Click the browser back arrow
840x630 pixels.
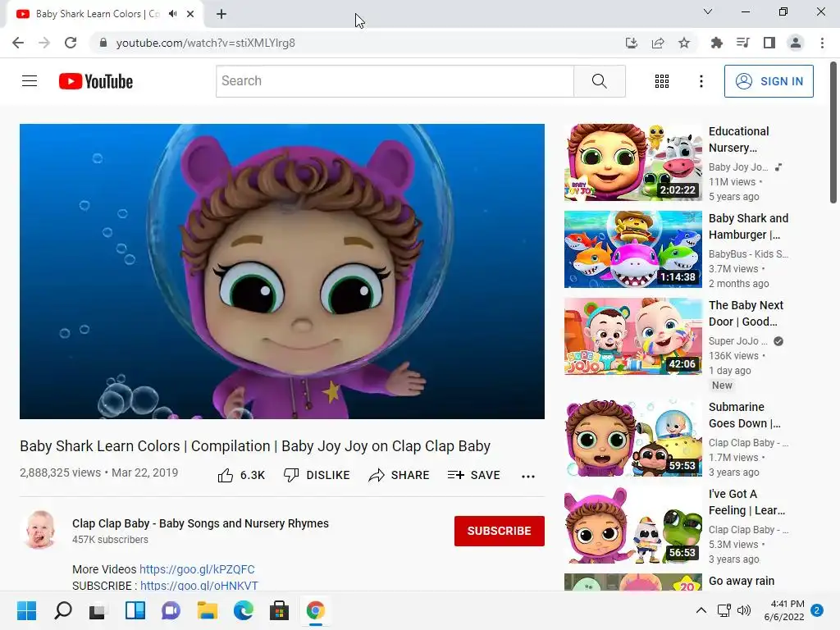click(18, 43)
